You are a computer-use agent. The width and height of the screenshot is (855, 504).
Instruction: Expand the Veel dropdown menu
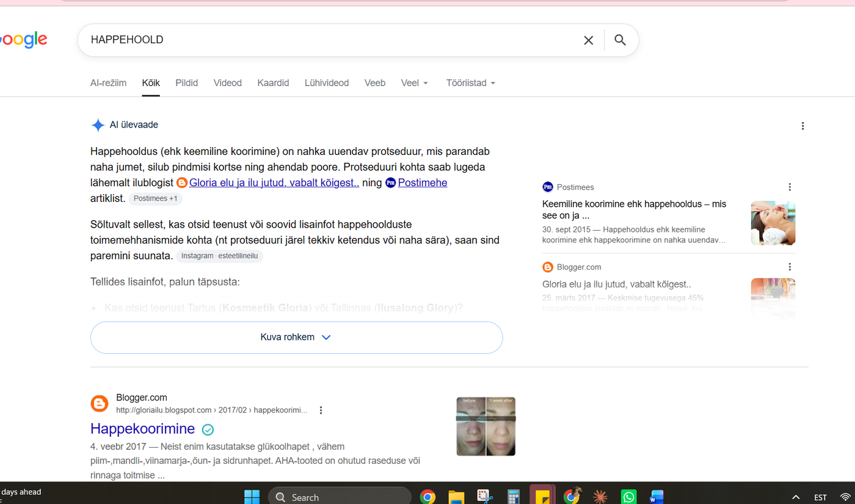[x=415, y=83]
